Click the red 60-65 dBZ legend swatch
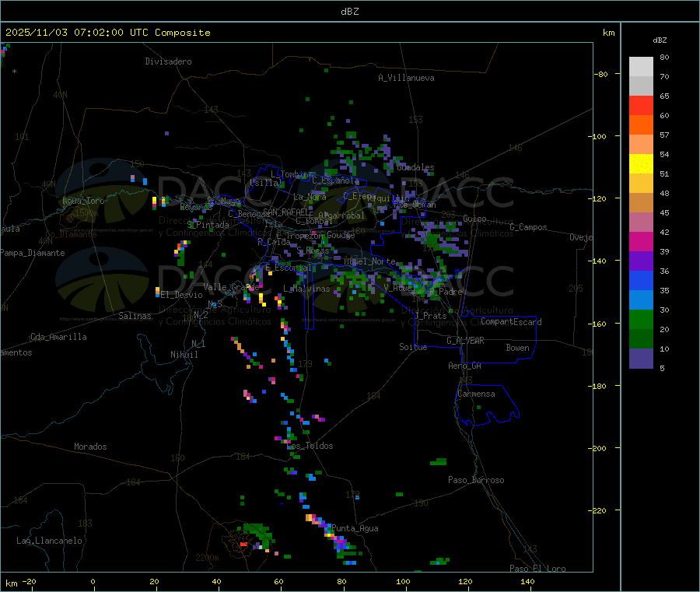This screenshot has height=592, width=700. [641, 105]
